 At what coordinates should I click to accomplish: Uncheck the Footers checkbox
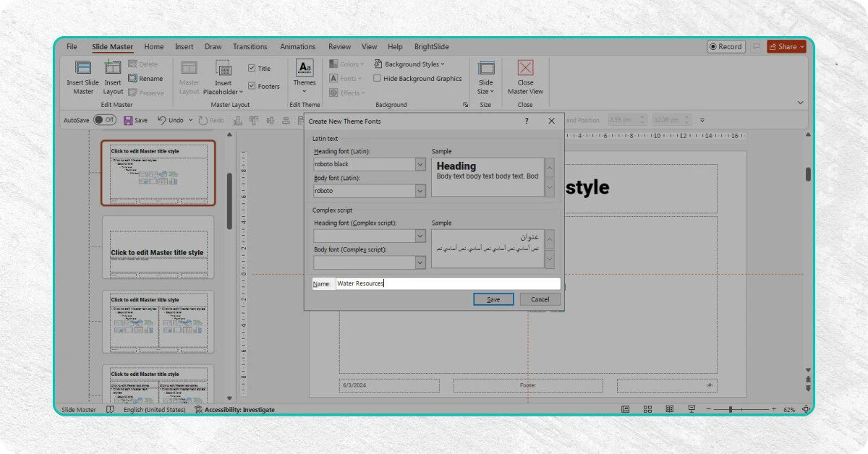pos(252,86)
